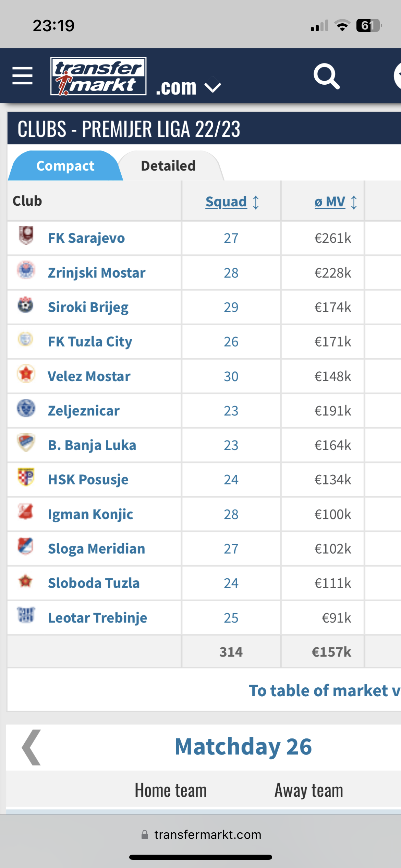Open Siroki Brijeg club link
The image size is (401, 868).
(x=88, y=307)
